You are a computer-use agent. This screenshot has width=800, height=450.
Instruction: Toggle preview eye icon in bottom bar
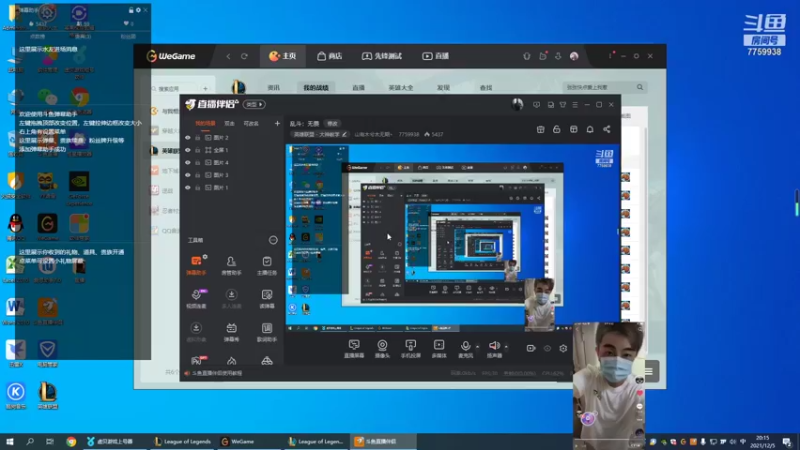click(x=547, y=348)
